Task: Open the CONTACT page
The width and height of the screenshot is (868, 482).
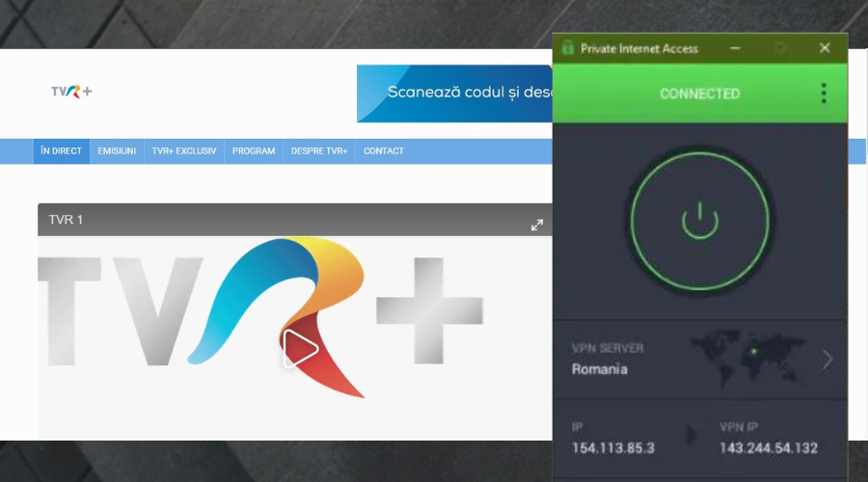Action: coord(383,151)
